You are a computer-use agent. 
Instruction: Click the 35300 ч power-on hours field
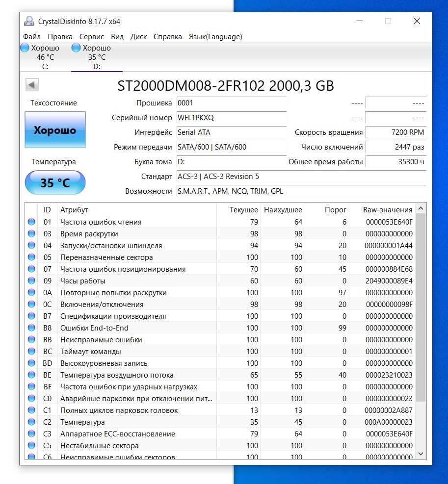396,162
